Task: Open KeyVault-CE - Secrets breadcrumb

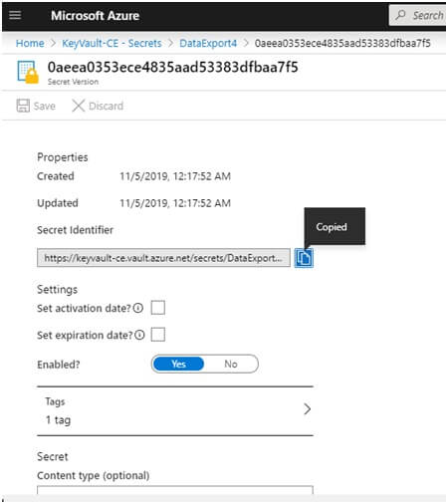Action: 112,43
